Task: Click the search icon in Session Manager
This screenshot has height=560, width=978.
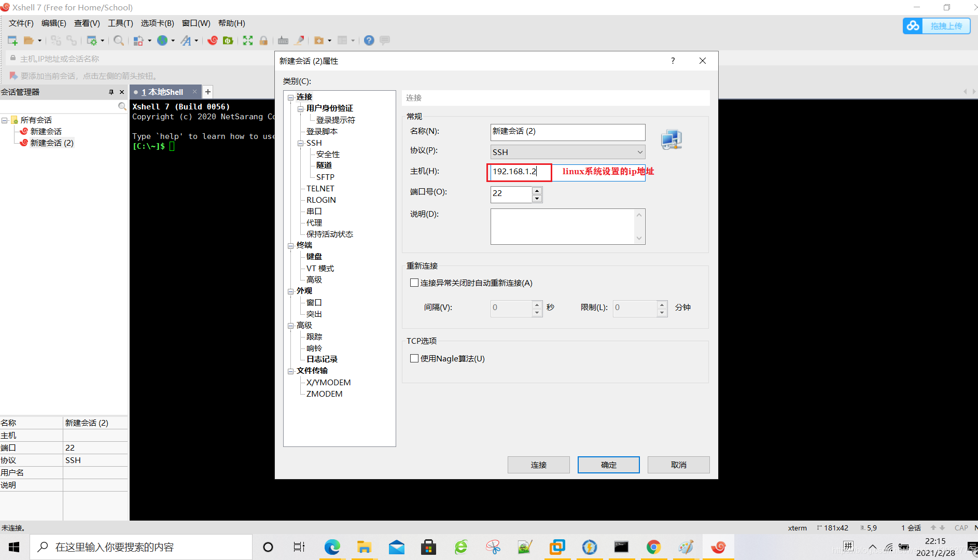Action: click(x=122, y=106)
